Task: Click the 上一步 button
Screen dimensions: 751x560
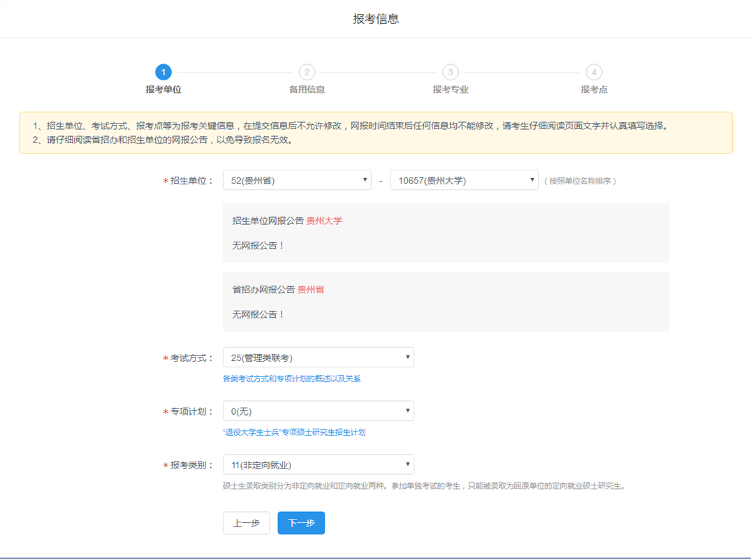Action: [x=246, y=523]
